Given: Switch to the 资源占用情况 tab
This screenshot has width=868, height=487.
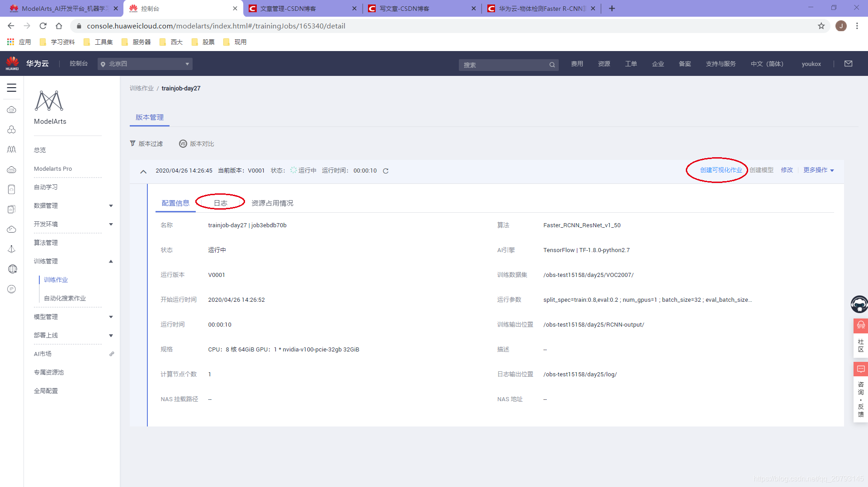Looking at the screenshot, I should tap(272, 203).
